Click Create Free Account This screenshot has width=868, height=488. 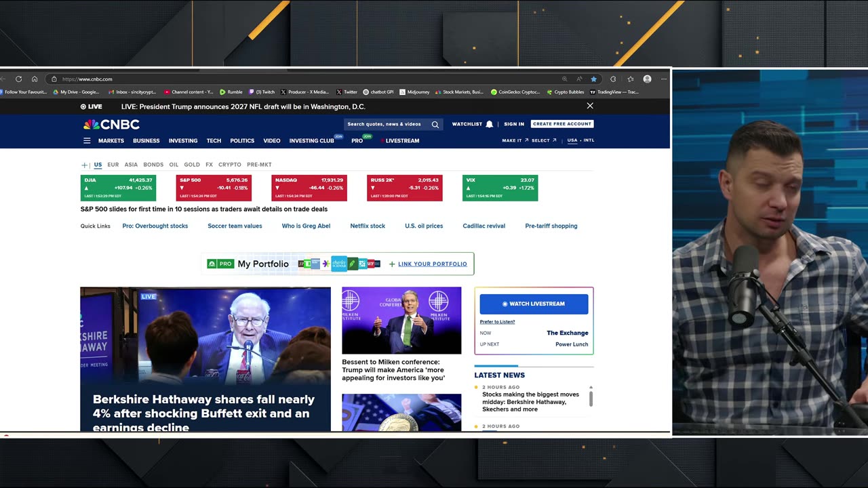(x=562, y=124)
